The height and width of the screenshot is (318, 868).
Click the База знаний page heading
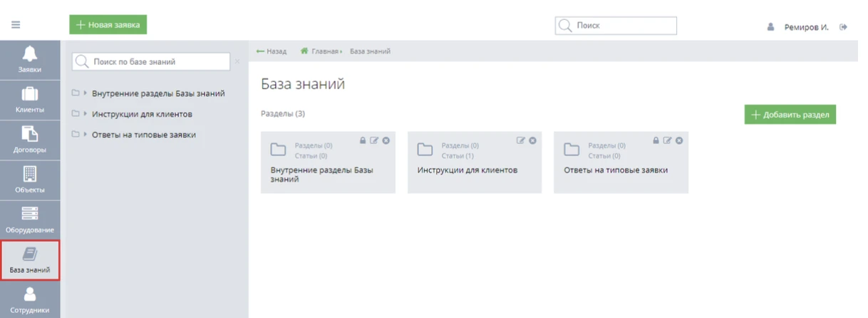[x=303, y=84]
